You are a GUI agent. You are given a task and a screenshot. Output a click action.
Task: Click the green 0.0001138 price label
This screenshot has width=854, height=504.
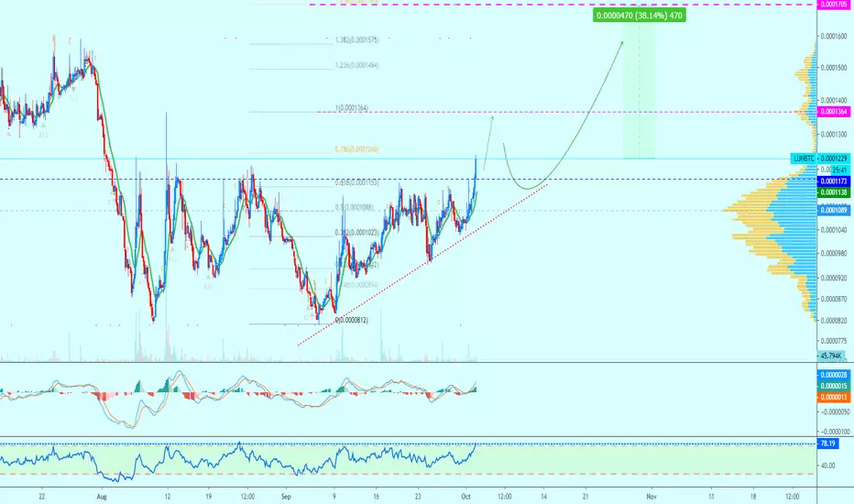833,192
